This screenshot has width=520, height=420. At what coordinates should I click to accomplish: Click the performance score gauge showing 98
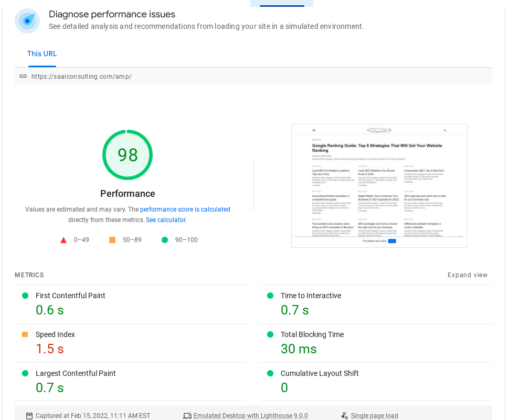[128, 155]
